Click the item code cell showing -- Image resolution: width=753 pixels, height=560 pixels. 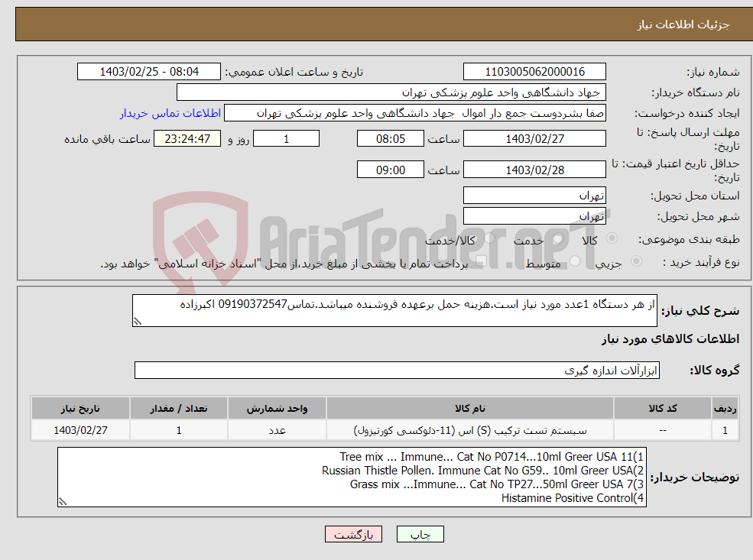click(x=663, y=430)
